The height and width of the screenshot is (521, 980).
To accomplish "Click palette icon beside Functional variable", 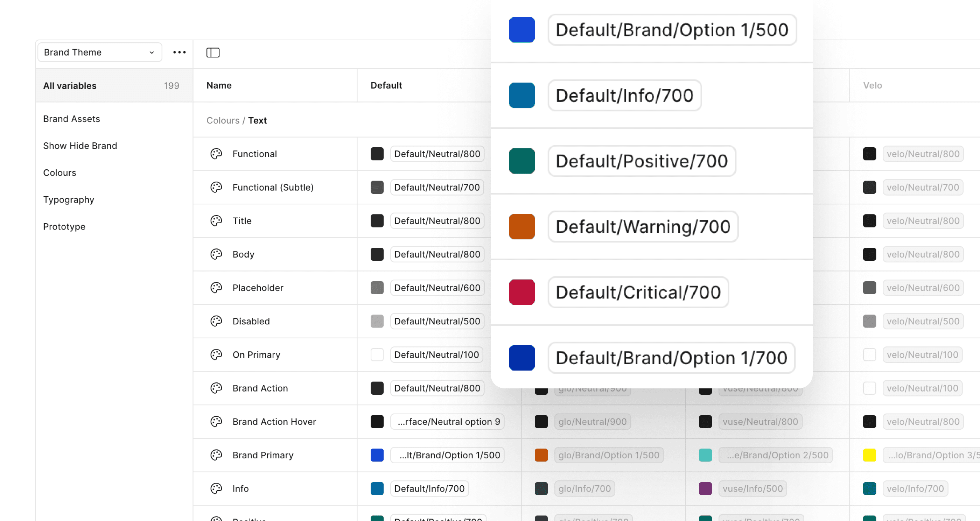I will 216,154.
